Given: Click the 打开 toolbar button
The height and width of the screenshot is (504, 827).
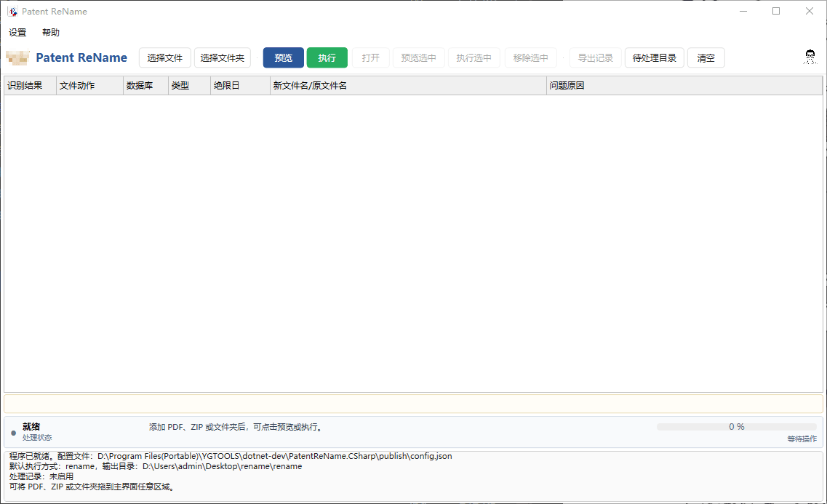Looking at the screenshot, I should pyautogui.click(x=371, y=58).
